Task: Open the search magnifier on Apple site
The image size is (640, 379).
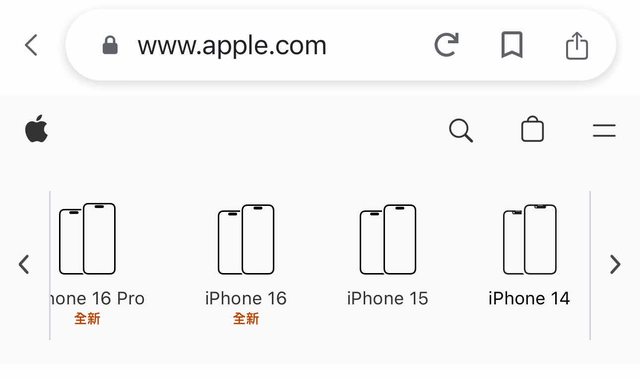Action: [x=461, y=131]
